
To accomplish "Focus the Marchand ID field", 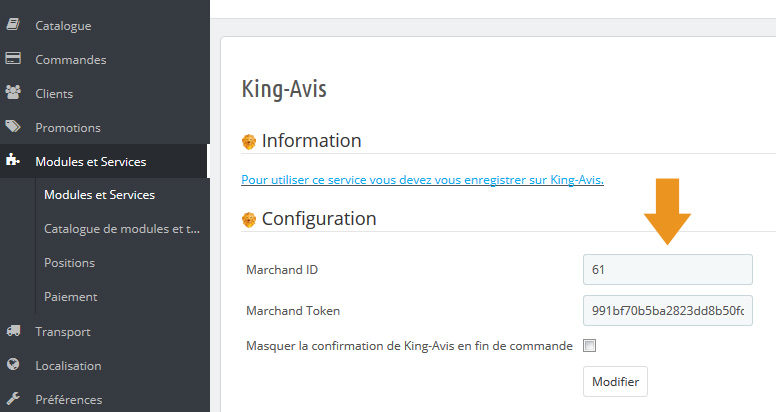I will (668, 269).
